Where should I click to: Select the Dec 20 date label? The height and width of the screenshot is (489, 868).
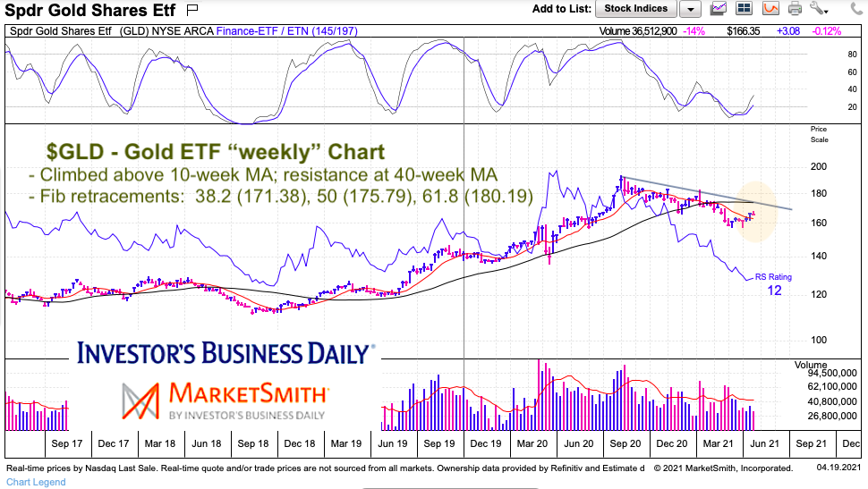click(x=671, y=443)
